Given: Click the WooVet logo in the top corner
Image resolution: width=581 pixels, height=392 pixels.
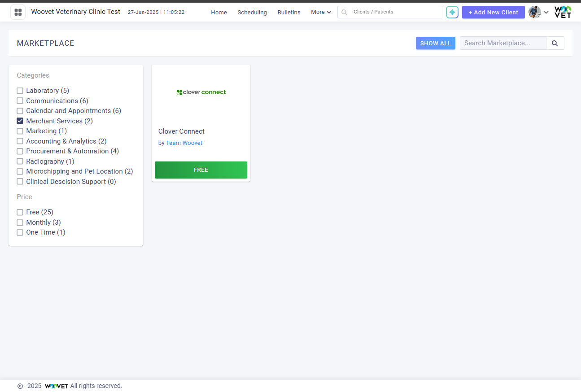Looking at the screenshot, I should (x=562, y=12).
